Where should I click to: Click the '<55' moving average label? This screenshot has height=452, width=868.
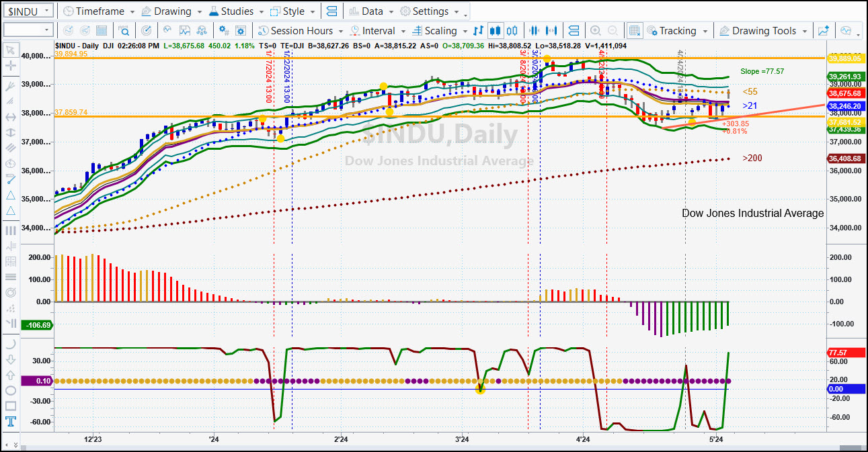click(x=750, y=91)
